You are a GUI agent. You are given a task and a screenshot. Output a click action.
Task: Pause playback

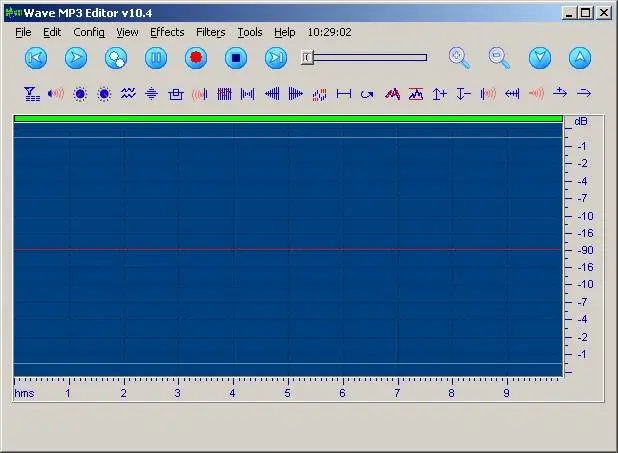pos(156,58)
